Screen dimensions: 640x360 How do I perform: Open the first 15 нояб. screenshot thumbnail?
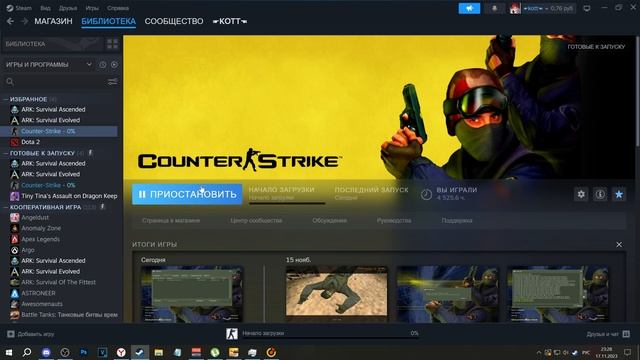337,294
